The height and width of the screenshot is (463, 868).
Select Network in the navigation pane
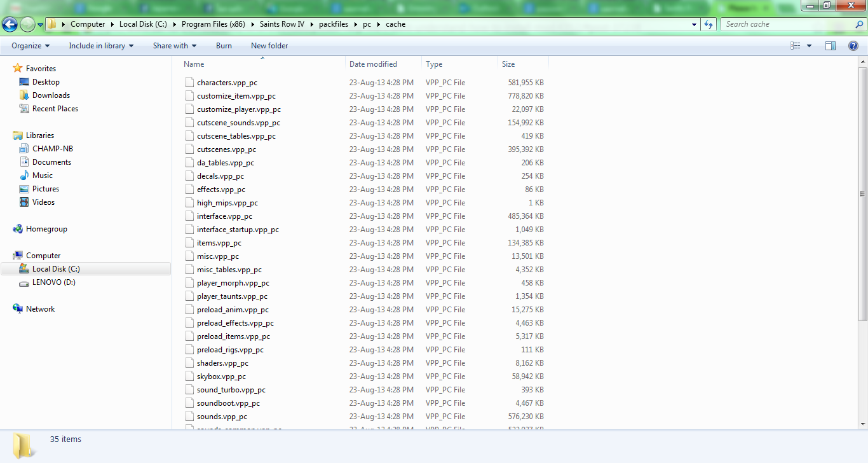tap(40, 309)
